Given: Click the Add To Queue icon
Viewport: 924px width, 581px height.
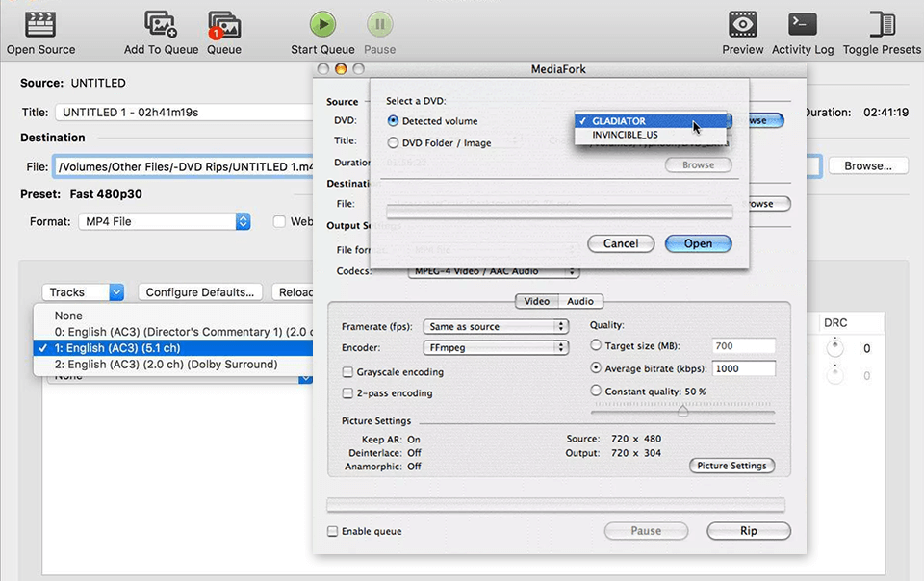Looking at the screenshot, I should coord(161,25).
